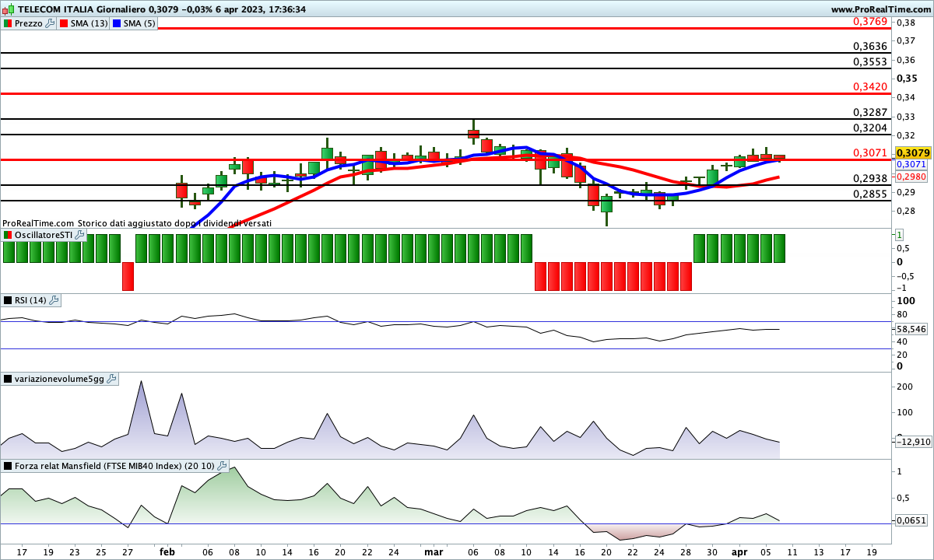This screenshot has height=560, width=934.
Task: Click the black Forza relat Mansfield swatch
Action: [x=8, y=466]
